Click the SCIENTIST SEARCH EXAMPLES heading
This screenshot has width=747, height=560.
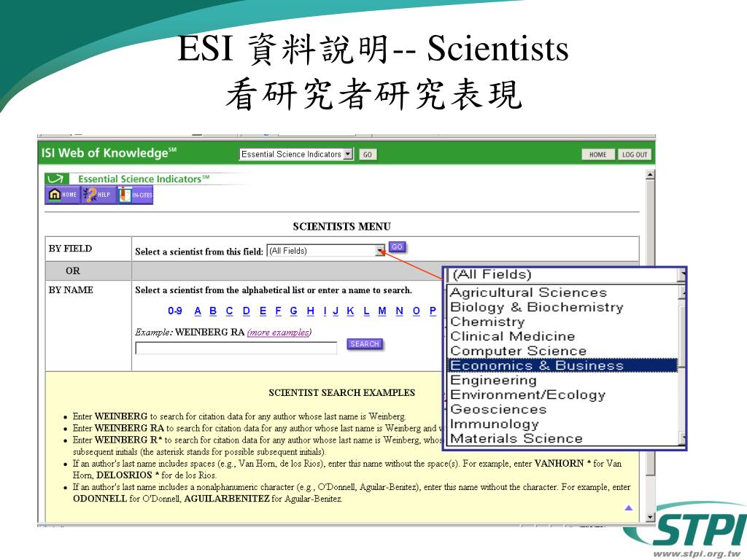tap(341, 393)
